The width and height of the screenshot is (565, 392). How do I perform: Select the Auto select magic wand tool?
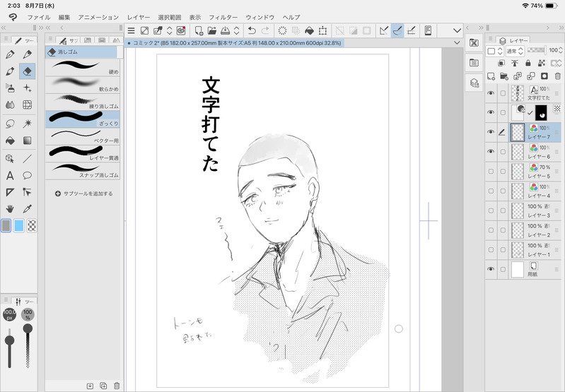pyautogui.click(x=27, y=124)
